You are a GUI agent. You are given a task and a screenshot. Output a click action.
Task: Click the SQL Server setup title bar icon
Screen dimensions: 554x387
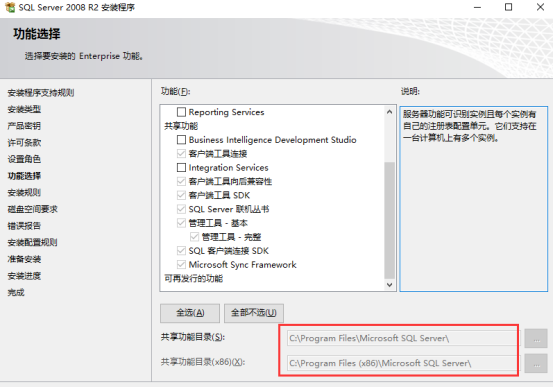(10, 7)
